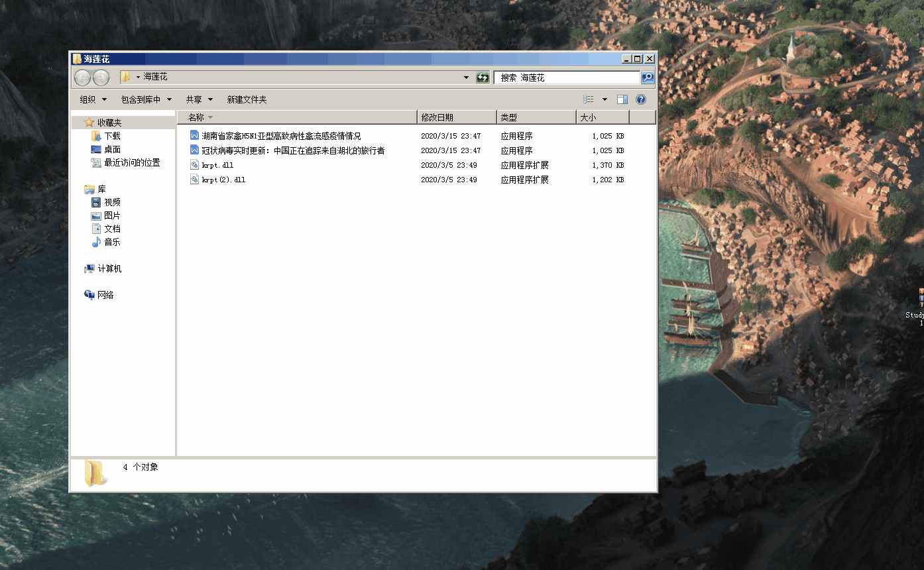
Task: Select the 收藏夹 star icon
Action: pyautogui.click(x=89, y=123)
